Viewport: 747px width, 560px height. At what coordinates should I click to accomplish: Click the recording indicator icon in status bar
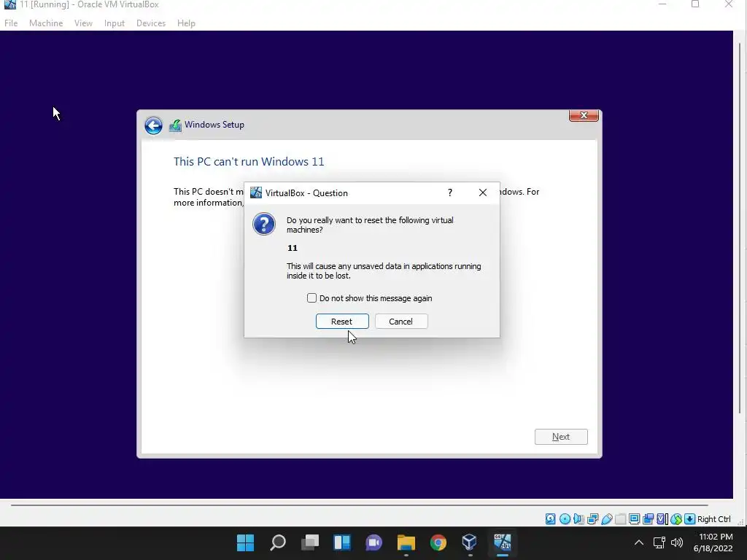[x=648, y=519]
